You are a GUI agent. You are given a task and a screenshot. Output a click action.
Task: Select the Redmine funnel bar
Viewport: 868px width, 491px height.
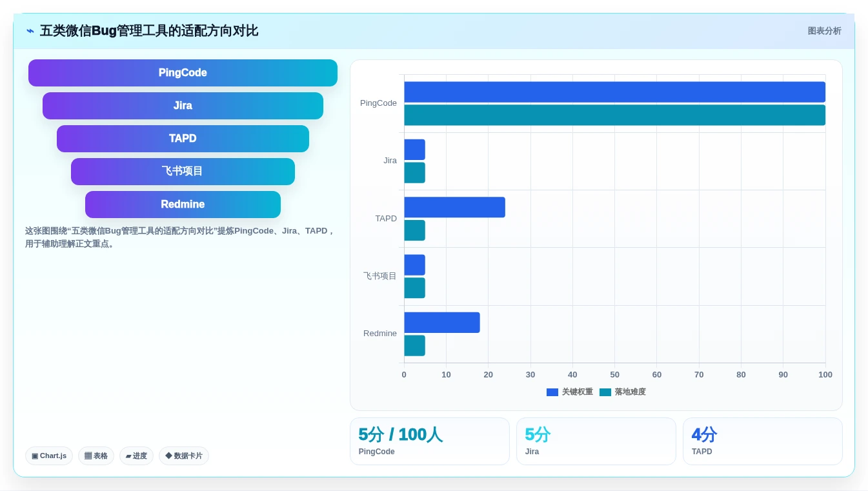(x=183, y=205)
